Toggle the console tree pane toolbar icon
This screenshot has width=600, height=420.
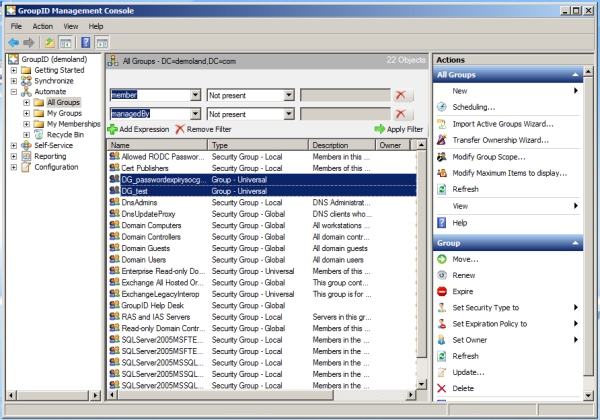pos(65,42)
